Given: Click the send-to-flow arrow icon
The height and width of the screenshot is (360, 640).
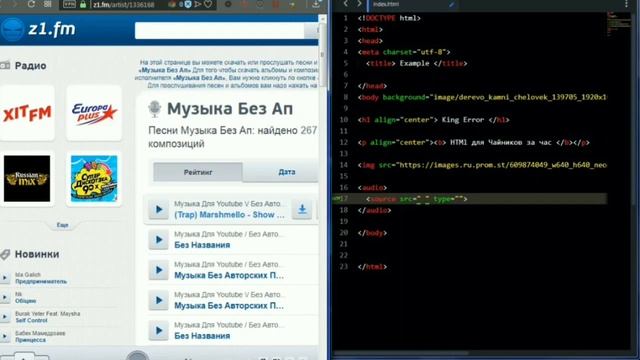Looking at the screenshot, I should pos(198,4).
